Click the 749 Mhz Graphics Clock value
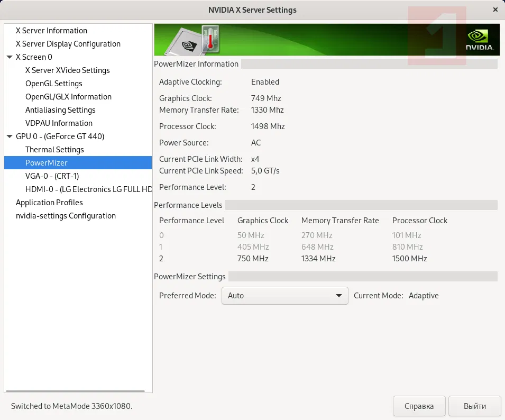 click(x=266, y=98)
